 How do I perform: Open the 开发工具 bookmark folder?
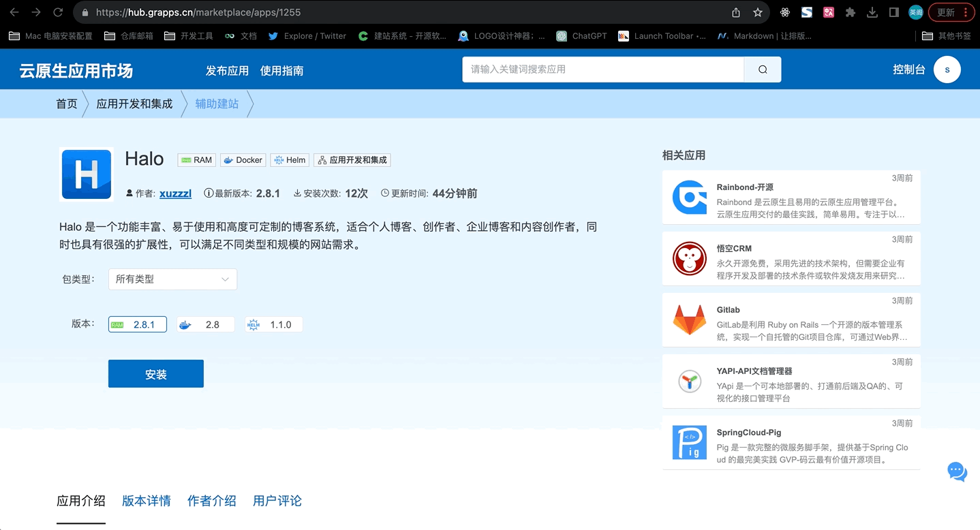[x=189, y=36]
